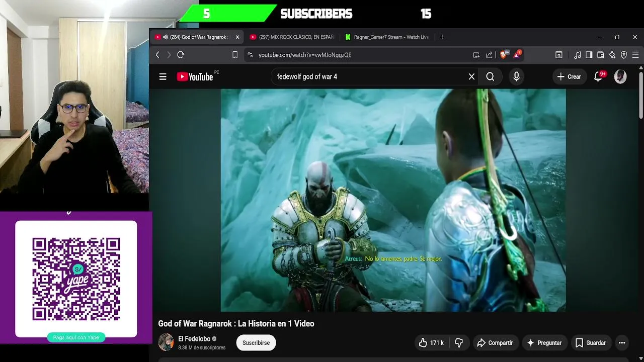
Task: Open the YouTube hamburger guide menu
Action: [163, 77]
